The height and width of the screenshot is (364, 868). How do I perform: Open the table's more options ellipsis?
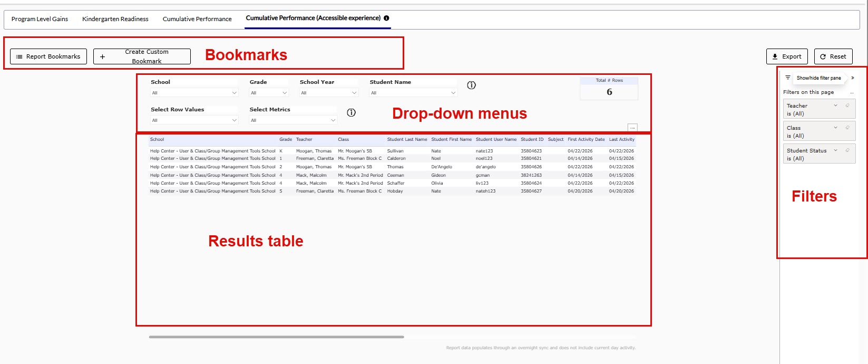[x=632, y=128]
